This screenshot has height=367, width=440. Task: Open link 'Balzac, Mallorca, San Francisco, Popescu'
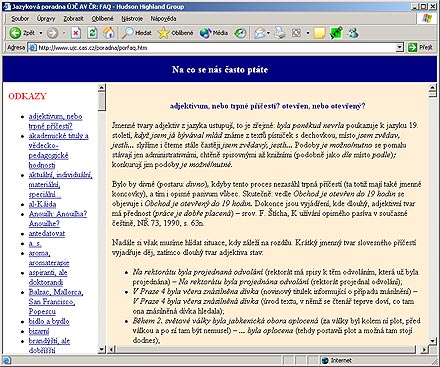(56, 302)
